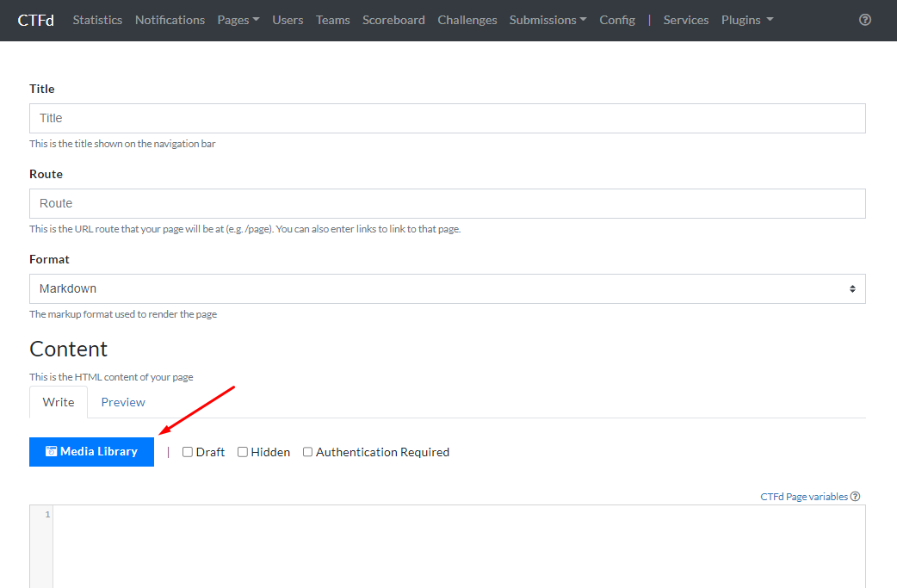Viewport: 897px width, 588px height.
Task: Switch to the Preview tab
Action: pyautogui.click(x=123, y=402)
